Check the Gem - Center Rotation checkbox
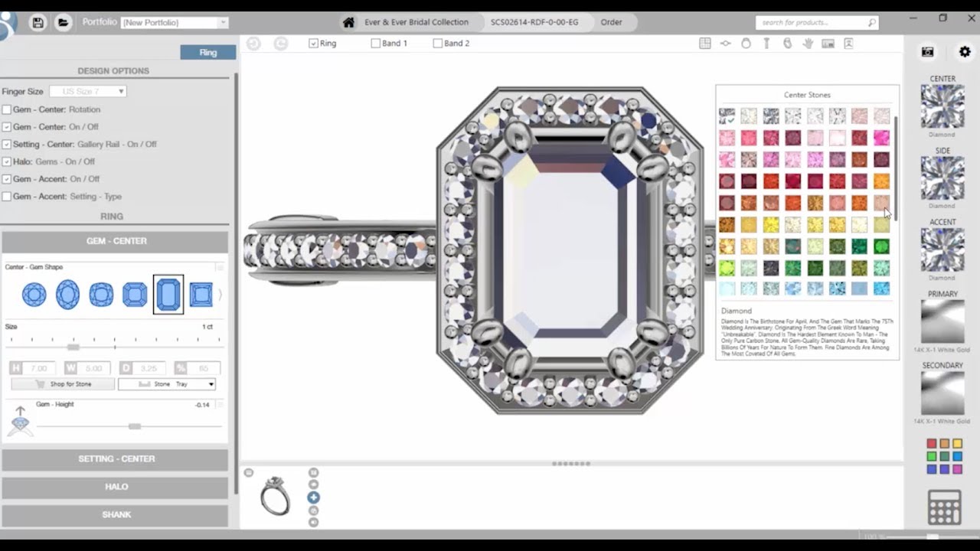The width and height of the screenshot is (980, 551). (x=7, y=109)
